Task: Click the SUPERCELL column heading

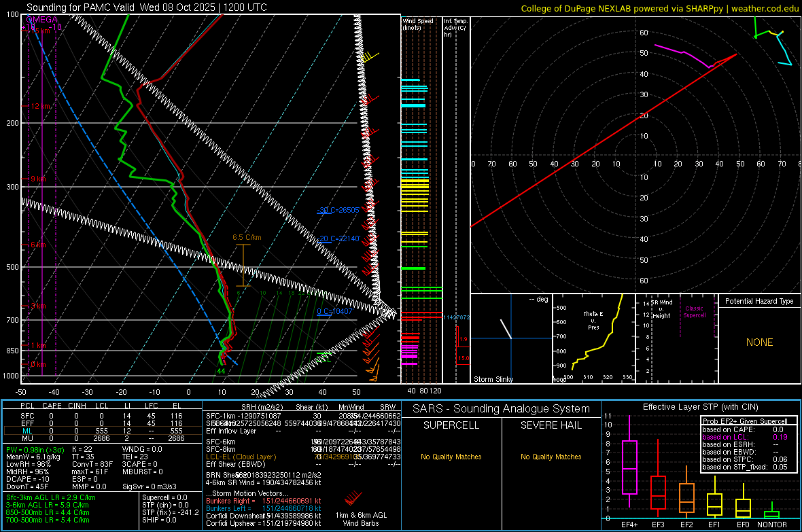Action: click(x=451, y=425)
